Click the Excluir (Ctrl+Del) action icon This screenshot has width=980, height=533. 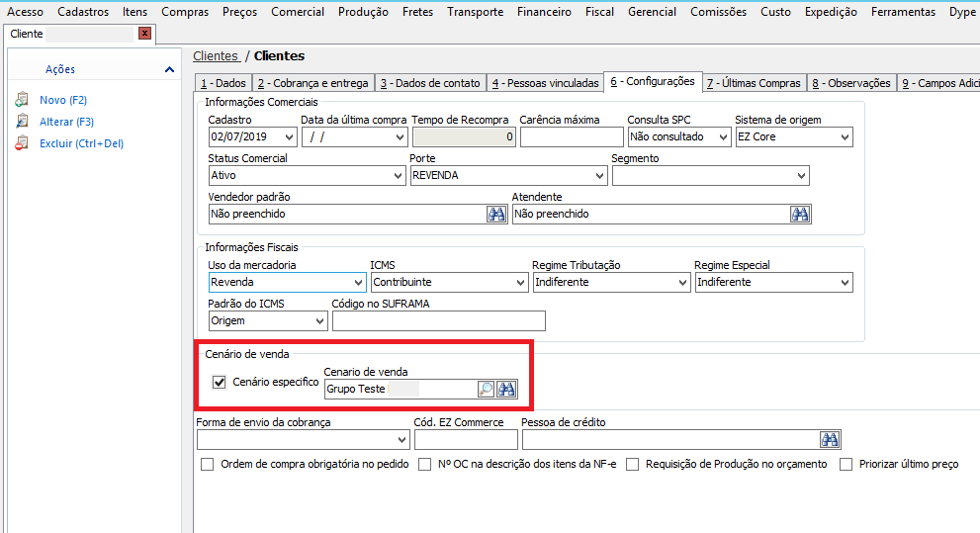coord(23,143)
